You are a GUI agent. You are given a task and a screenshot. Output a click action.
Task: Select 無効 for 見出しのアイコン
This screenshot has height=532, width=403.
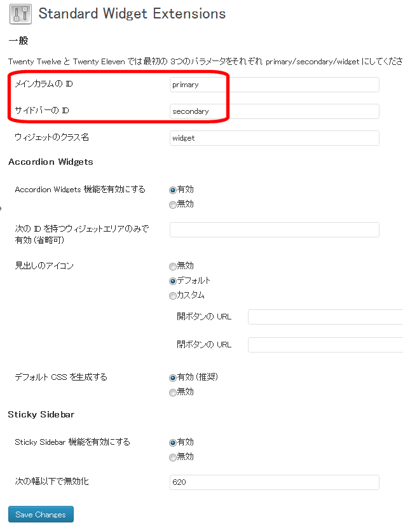[x=173, y=267]
